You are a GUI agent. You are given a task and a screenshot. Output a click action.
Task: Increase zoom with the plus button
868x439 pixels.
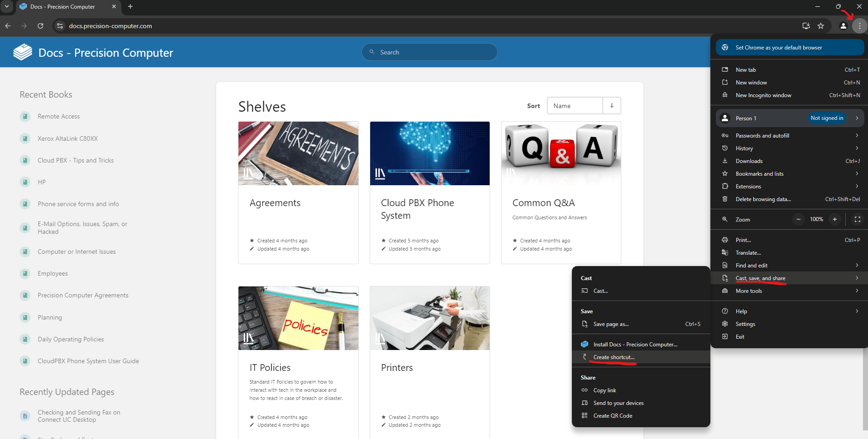pos(834,219)
